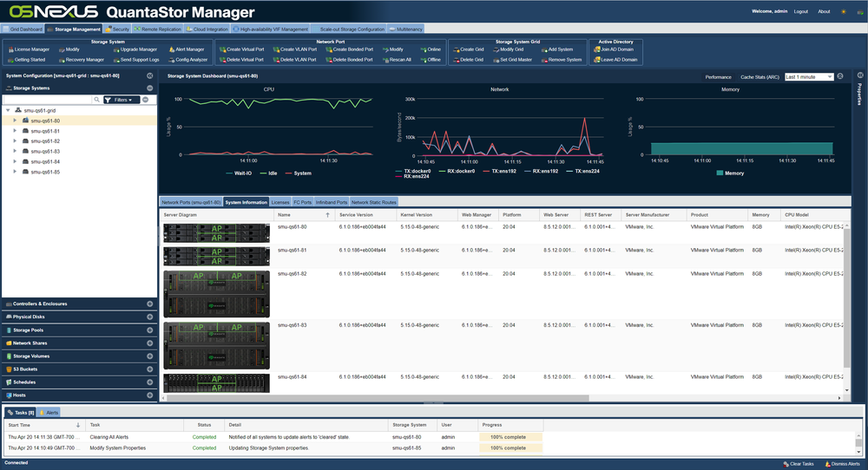Click Create Bonded Port
This screenshot has width=868, height=470.
point(349,49)
